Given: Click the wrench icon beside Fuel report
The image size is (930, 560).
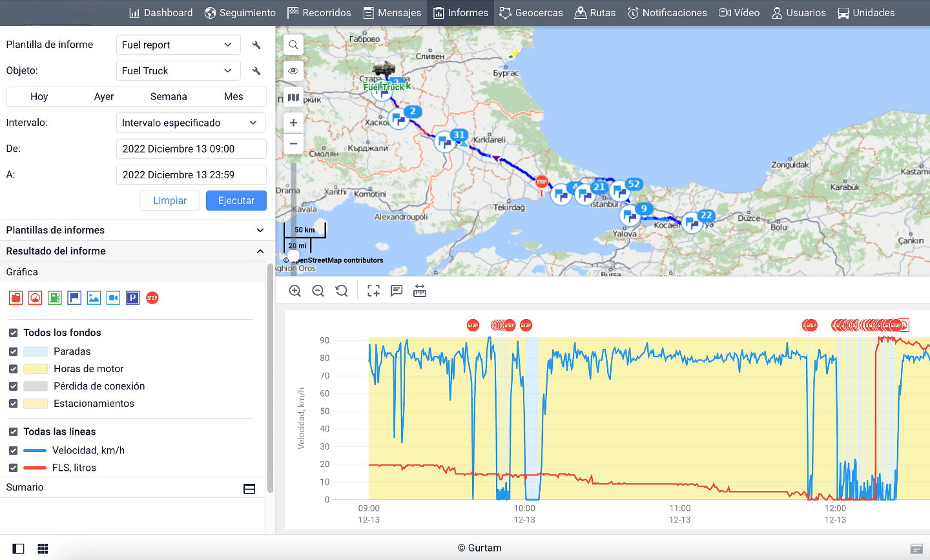Looking at the screenshot, I should coord(256,45).
